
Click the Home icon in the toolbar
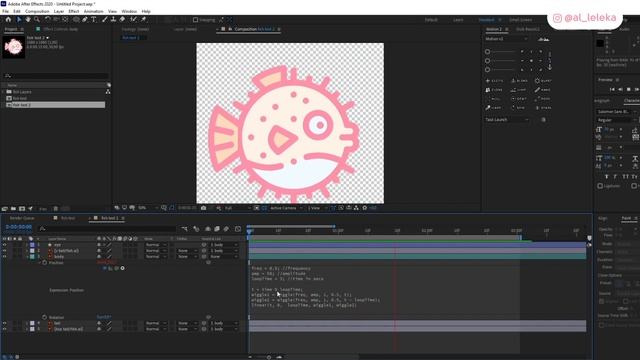pos(8,20)
